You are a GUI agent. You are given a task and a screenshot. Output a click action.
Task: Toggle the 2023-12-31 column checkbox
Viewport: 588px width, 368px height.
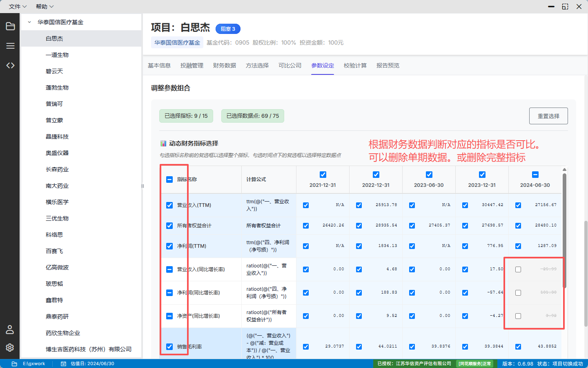[482, 175]
